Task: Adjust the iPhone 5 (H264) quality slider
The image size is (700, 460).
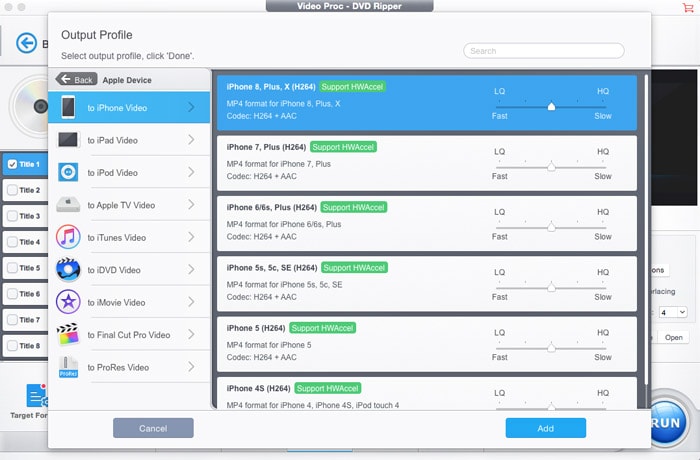Action: (551, 347)
